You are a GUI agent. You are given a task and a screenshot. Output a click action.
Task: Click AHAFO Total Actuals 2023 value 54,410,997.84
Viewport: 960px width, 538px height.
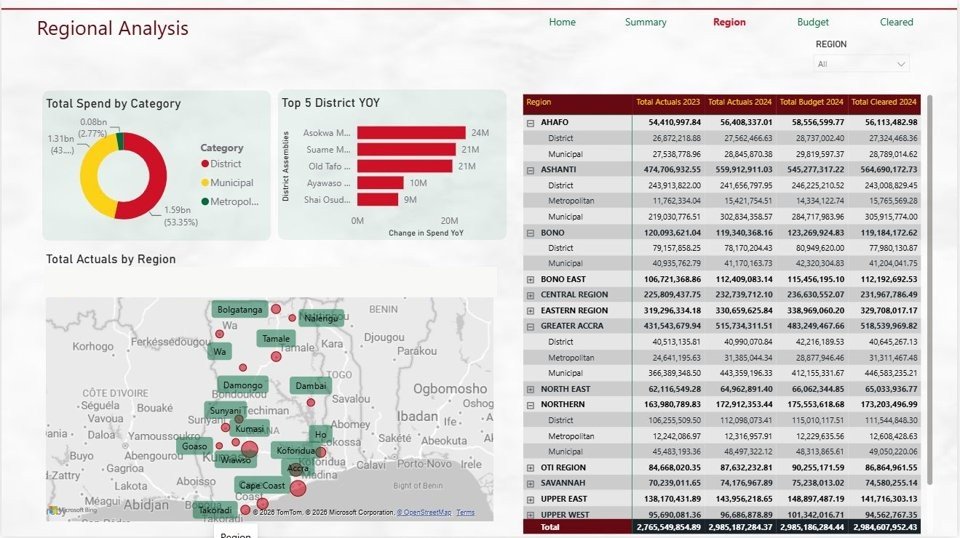[672, 122]
